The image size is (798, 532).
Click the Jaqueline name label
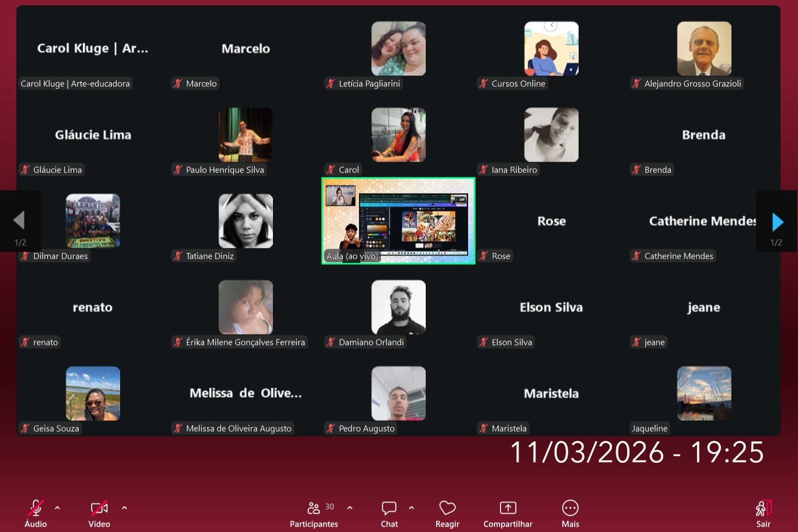pyautogui.click(x=650, y=428)
